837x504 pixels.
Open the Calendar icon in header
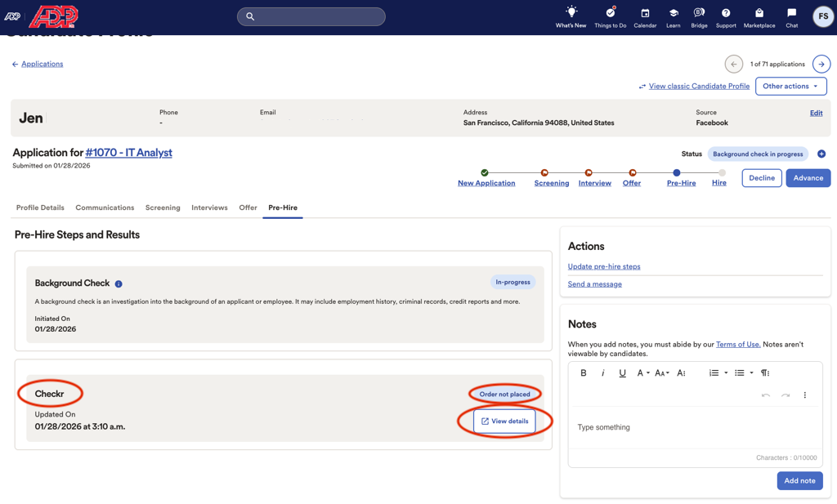pos(645,13)
